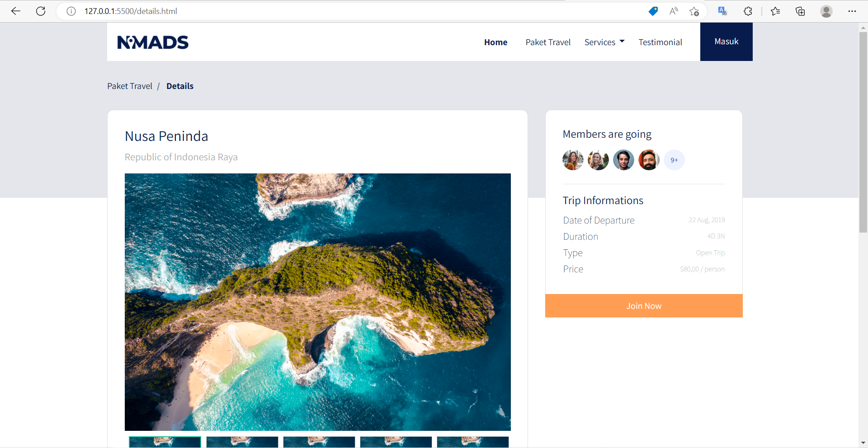Click the scrollbar up arrow
This screenshot has width=868, height=448.
click(x=863, y=28)
